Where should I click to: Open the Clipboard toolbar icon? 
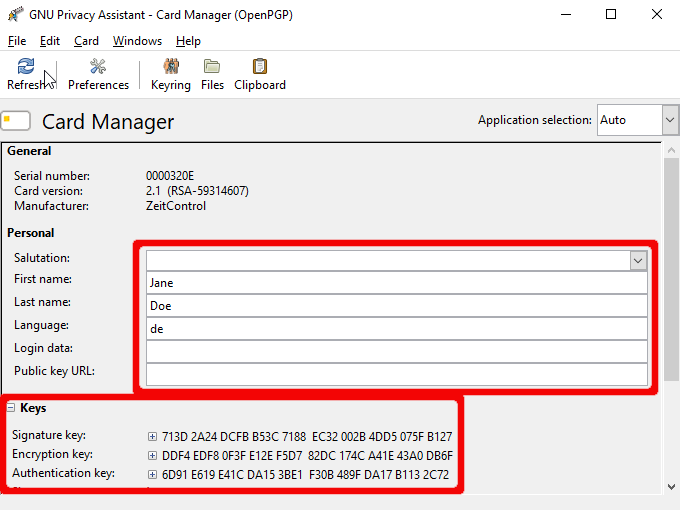point(260,67)
